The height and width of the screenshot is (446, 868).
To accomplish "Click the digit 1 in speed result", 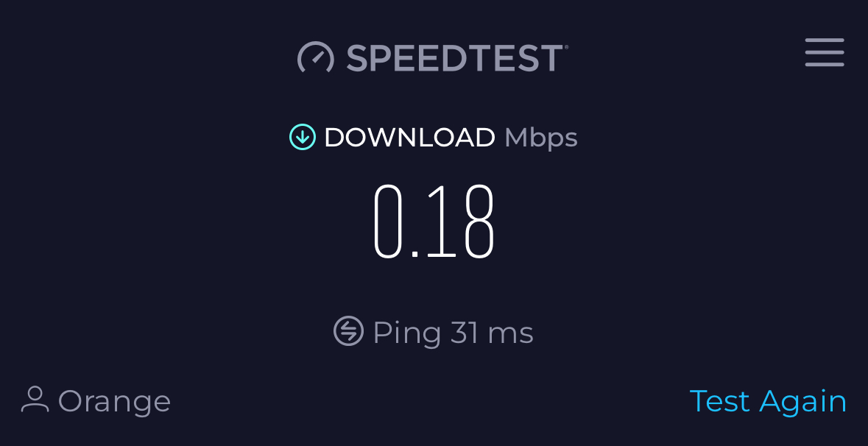I will [x=442, y=222].
